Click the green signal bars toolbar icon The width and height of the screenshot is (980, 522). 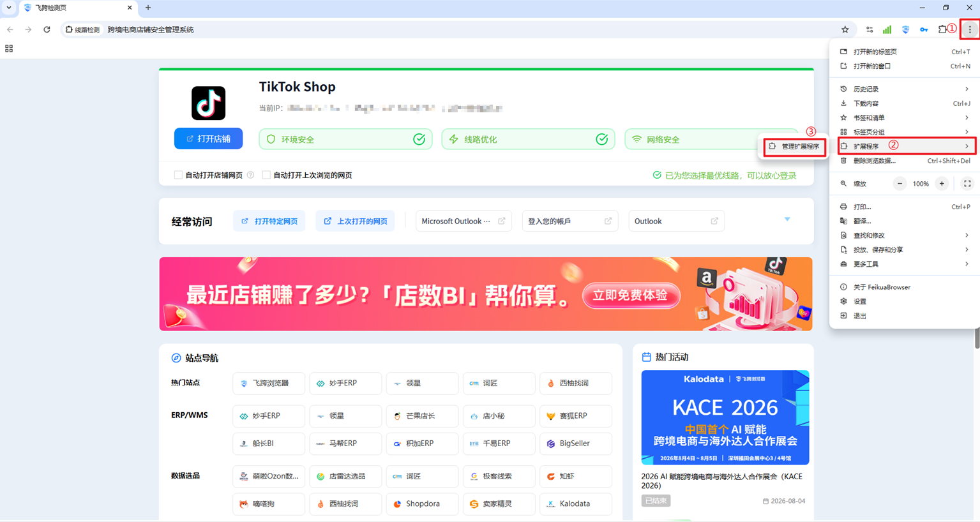click(887, 29)
